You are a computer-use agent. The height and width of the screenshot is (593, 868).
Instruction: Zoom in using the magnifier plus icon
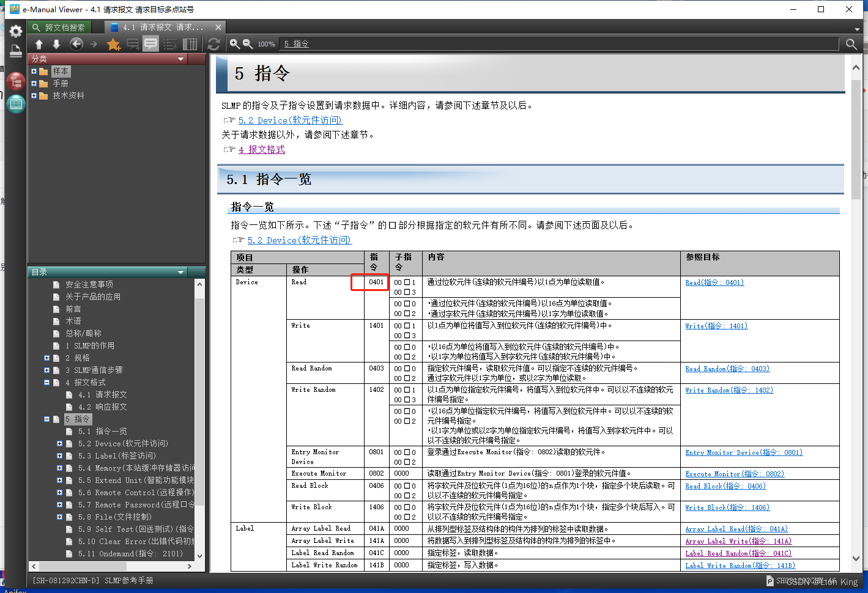point(234,43)
